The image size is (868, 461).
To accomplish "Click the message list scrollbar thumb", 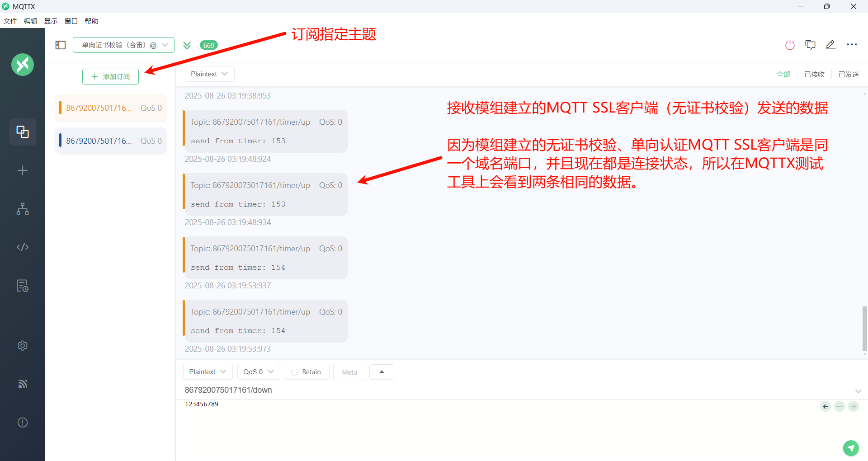I will point(864,329).
